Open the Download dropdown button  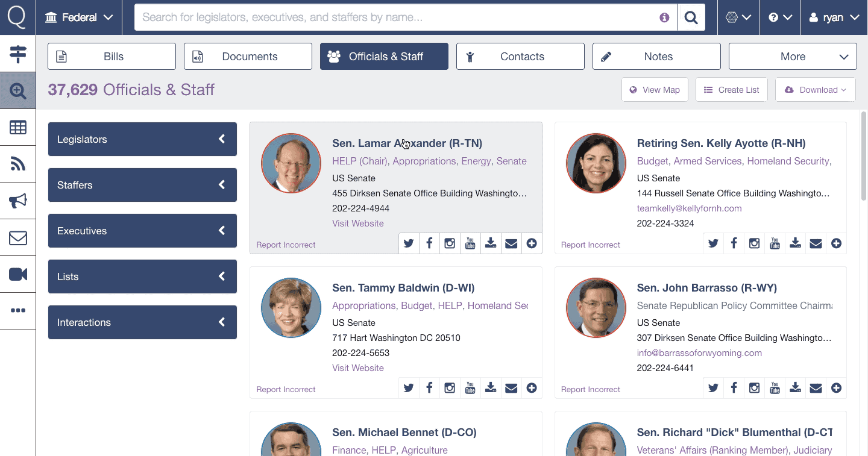click(x=816, y=90)
